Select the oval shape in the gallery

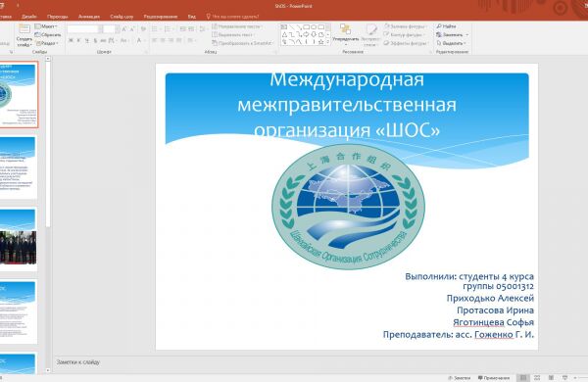314,27
